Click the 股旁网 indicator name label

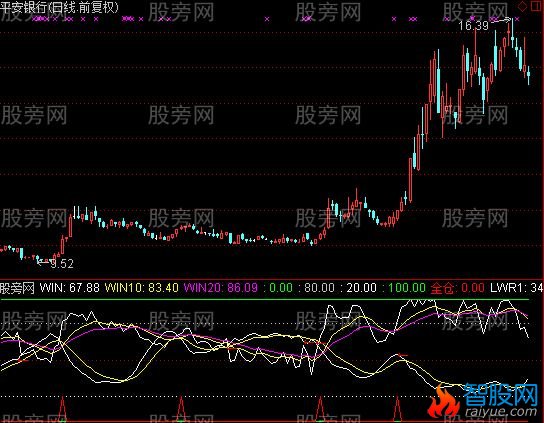coord(17,288)
